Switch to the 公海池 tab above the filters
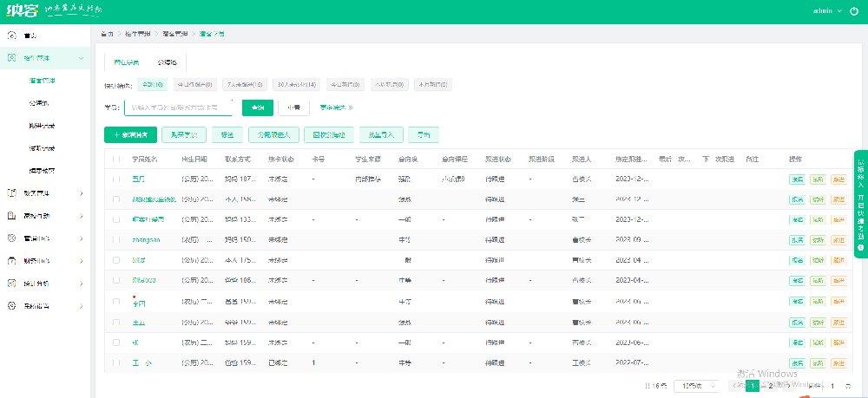 click(166, 62)
